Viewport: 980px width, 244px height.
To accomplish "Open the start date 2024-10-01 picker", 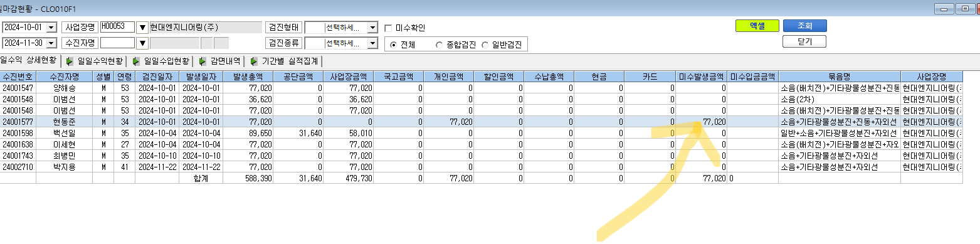I will point(51,28).
